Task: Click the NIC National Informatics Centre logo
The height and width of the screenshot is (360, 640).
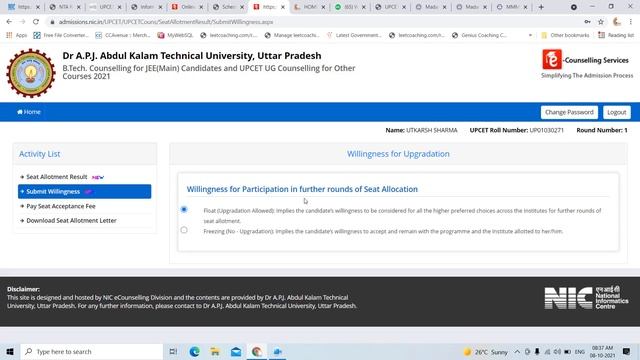Action: point(586,298)
